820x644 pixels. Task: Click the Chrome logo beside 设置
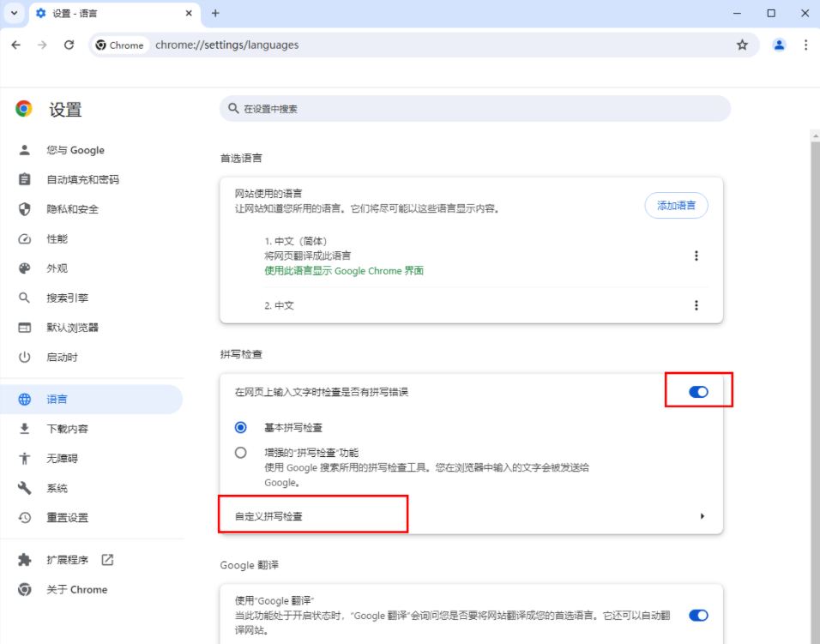(x=23, y=109)
